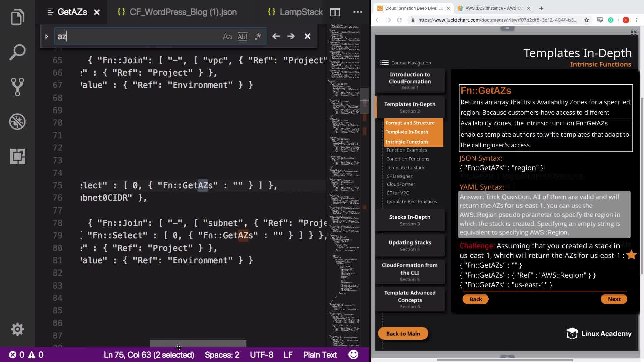
Task: Open more editor actions ellipsis menu
Action: tap(358, 12)
